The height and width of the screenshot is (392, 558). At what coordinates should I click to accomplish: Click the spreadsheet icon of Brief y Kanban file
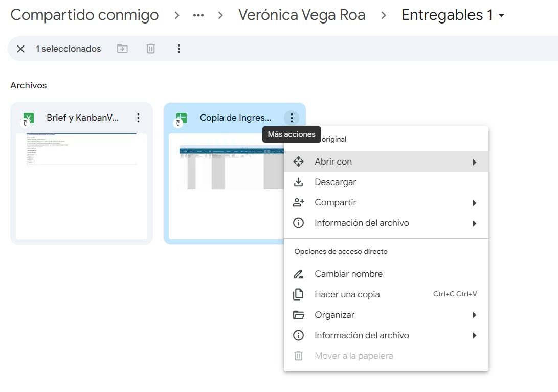tap(29, 119)
